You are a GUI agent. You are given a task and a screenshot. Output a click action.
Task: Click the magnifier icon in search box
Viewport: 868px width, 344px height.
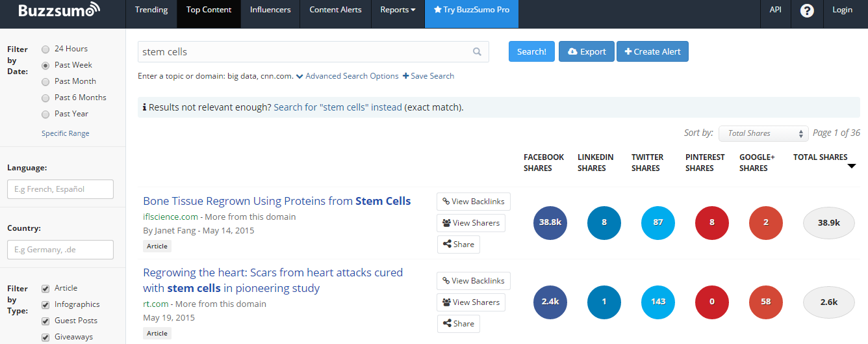(477, 52)
